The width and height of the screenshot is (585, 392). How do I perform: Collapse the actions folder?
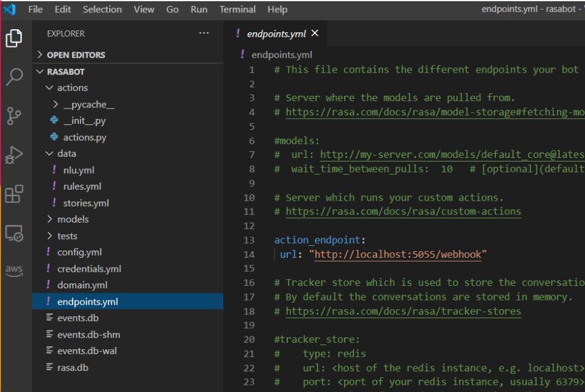(x=49, y=88)
